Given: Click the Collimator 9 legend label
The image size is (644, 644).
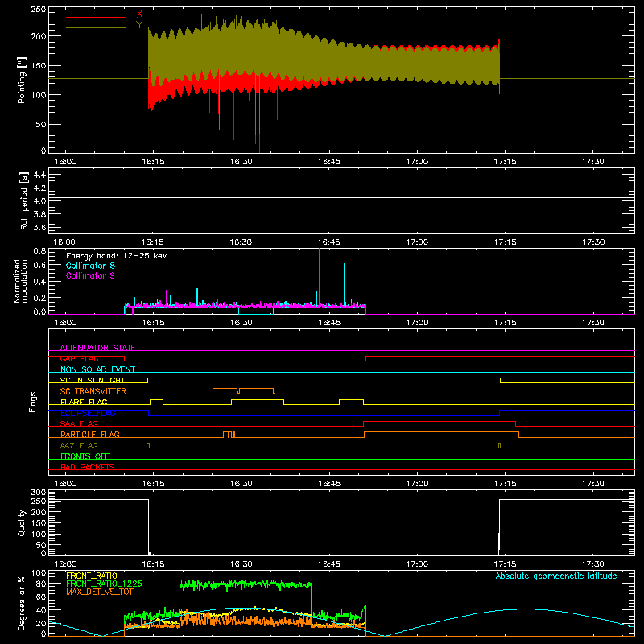Looking at the screenshot, I should coord(90,275).
